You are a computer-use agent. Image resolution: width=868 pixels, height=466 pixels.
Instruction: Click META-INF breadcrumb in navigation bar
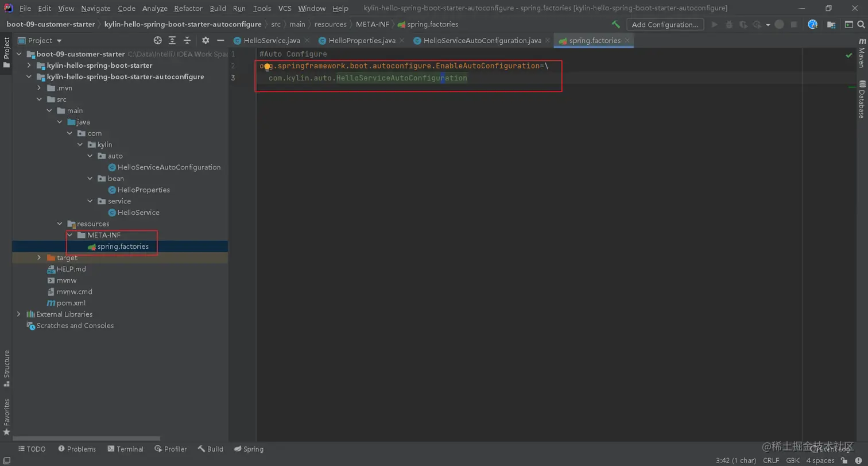pos(371,25)
